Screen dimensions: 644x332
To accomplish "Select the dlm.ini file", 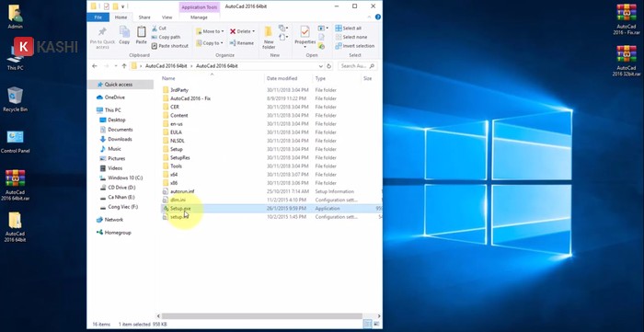I will pos(178,200).
